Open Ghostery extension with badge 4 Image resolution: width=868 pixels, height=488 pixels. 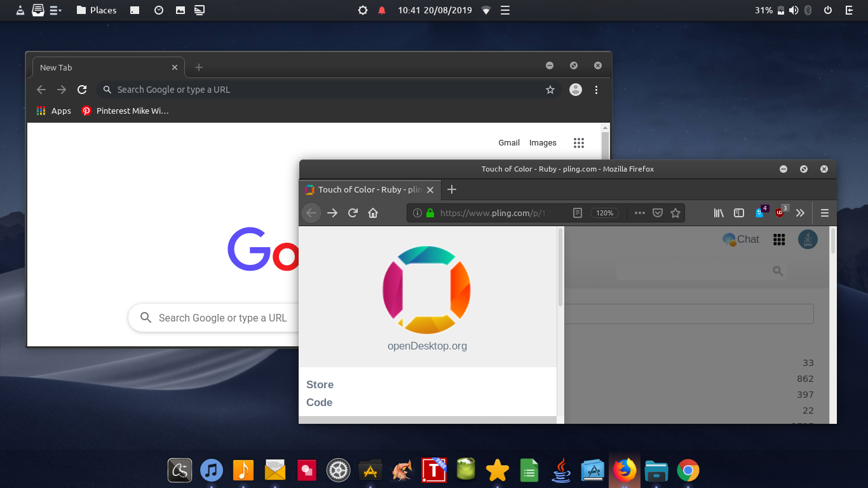[x=761, y=212]
